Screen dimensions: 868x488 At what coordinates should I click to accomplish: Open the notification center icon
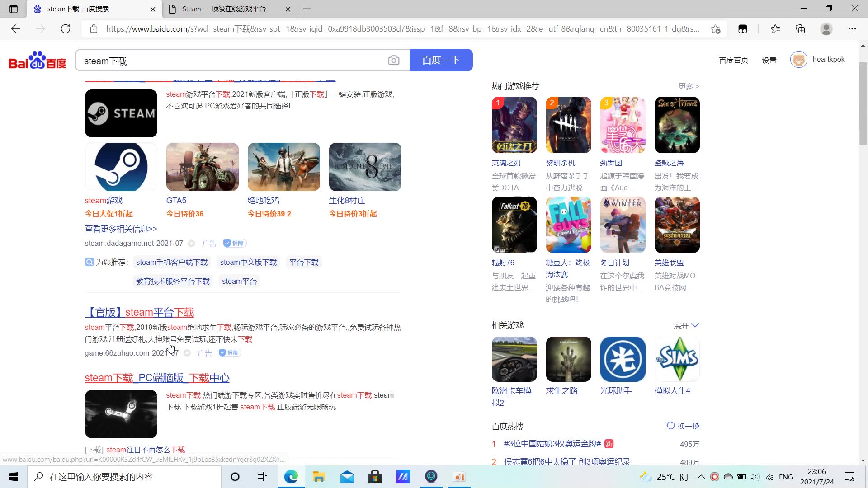pos(849,477)
